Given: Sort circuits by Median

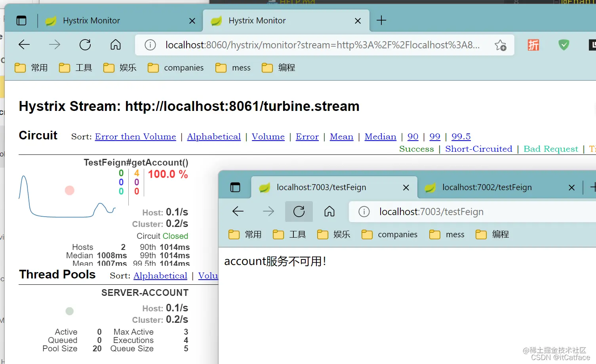Looking at the screenshot, I should [x=380, y=137].
